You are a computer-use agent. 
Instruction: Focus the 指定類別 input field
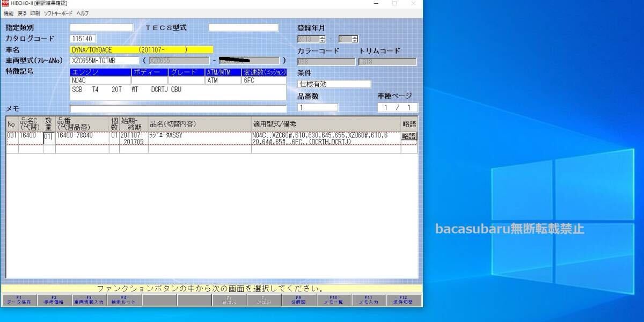101,27
